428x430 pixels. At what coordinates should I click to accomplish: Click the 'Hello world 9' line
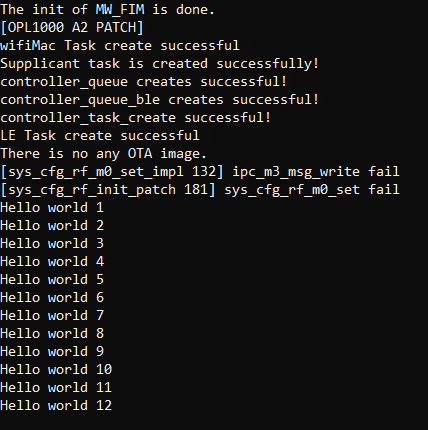click(52, 351)
